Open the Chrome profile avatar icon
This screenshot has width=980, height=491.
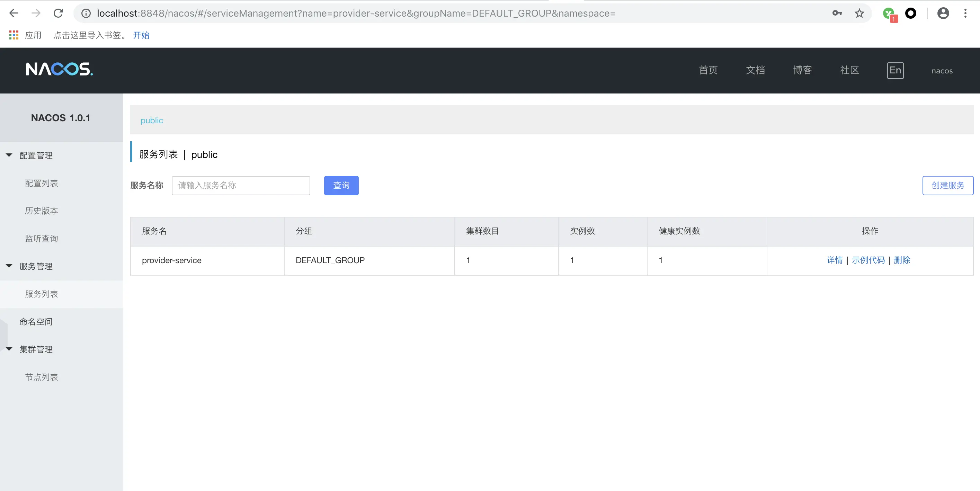point(943,13)
